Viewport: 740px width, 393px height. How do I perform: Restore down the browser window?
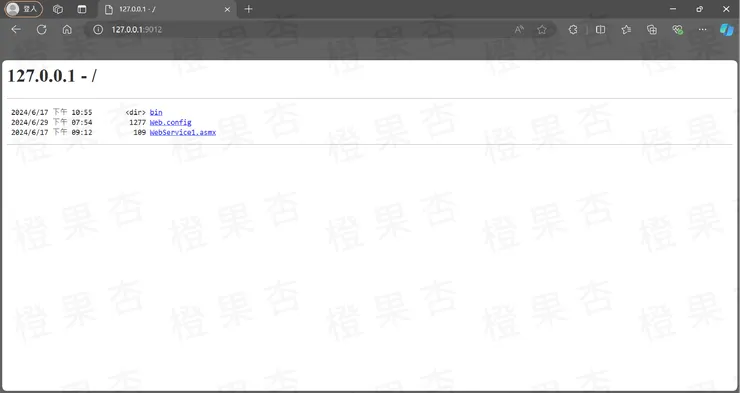[x=699, y=9]
